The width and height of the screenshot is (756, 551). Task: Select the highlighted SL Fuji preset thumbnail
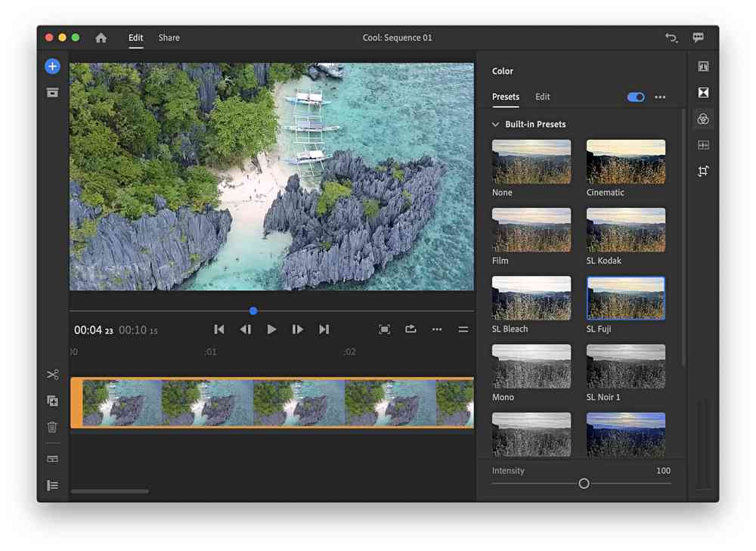pyautogui.click(x=626, y=298)
